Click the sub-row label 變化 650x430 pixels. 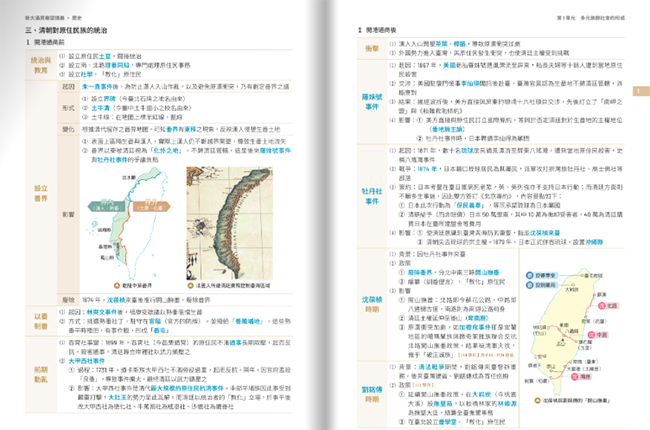click(x=68, y=129)
